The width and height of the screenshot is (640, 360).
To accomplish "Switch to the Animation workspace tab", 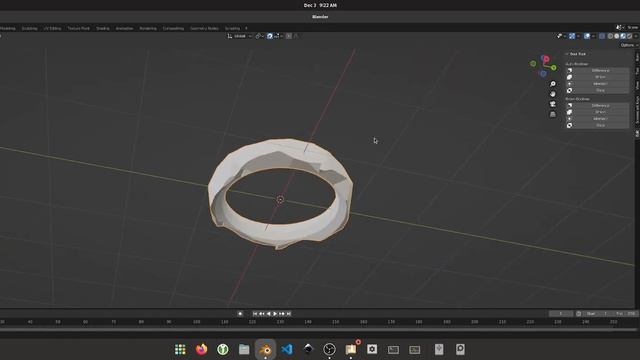I will click(x=124, y=28).
